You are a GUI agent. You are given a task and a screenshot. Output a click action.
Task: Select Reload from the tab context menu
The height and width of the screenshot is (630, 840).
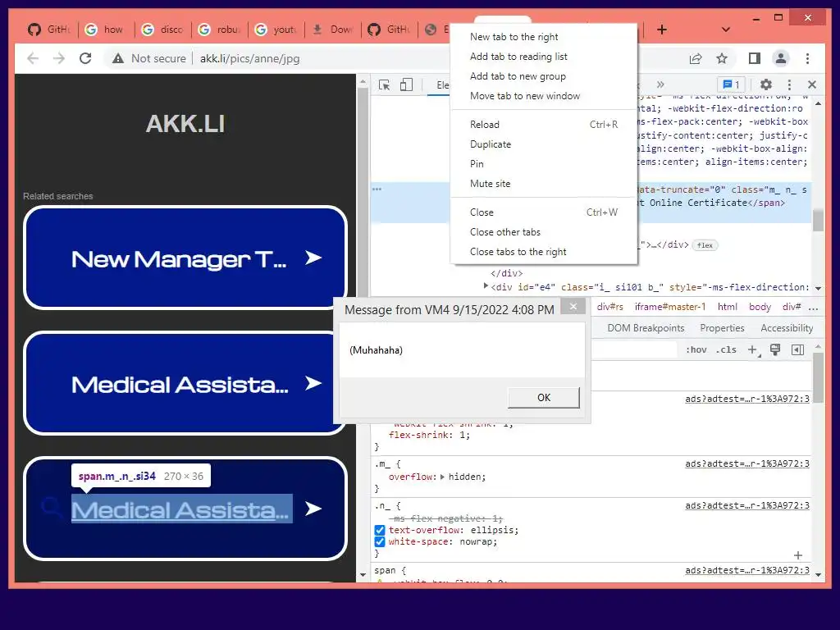pos(544,125)
